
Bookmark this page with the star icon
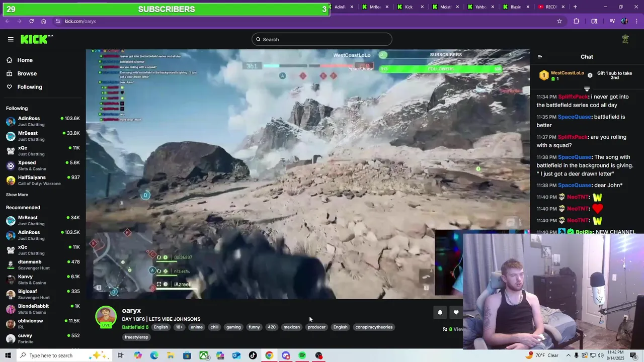coord(559,21)
